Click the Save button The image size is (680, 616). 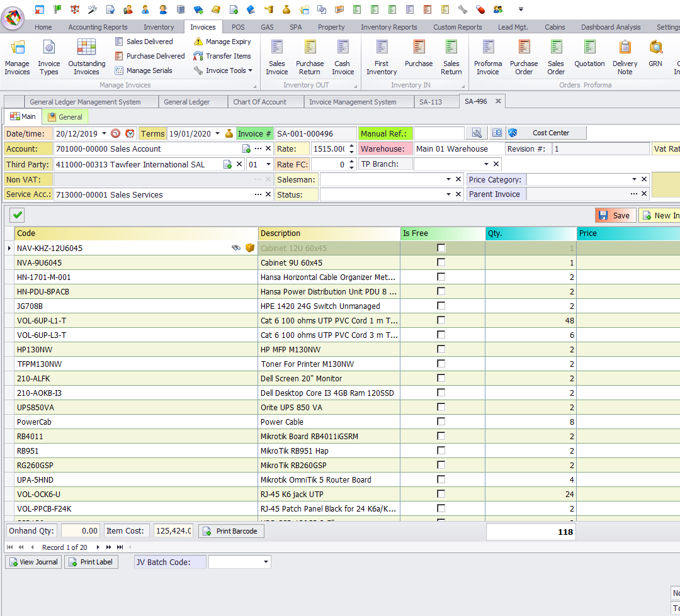pos(615,215)
